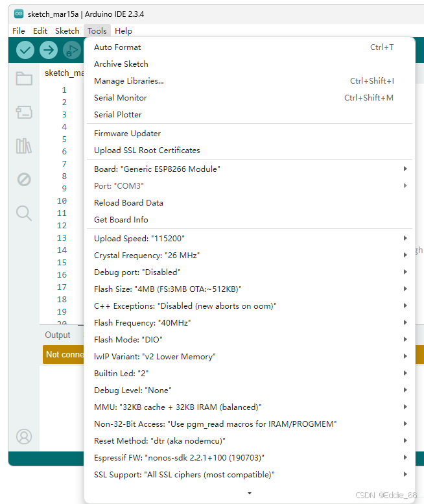Open the Edit menu
The image size is (424, 504).
pyautogui.click(x=40, y=31)
